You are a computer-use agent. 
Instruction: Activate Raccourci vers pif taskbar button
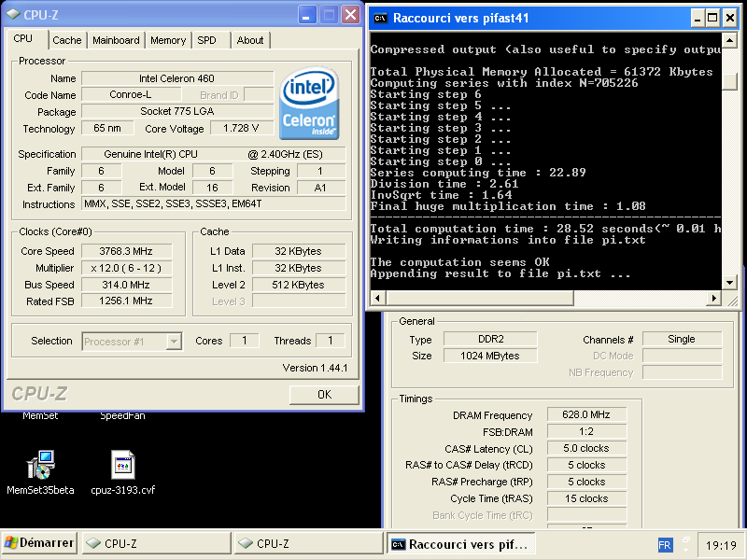tap(460, 543)
